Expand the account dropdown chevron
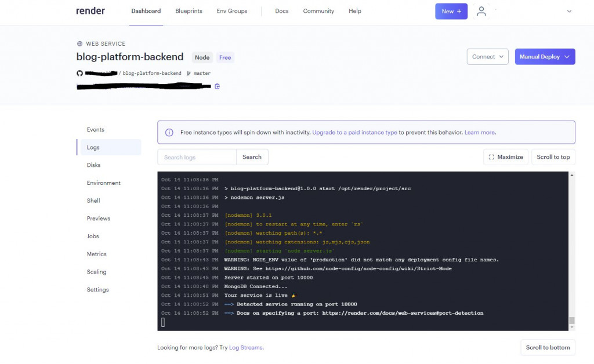This screenshot has width=594, height=364. pyautogui.click(x=569, y=12)
